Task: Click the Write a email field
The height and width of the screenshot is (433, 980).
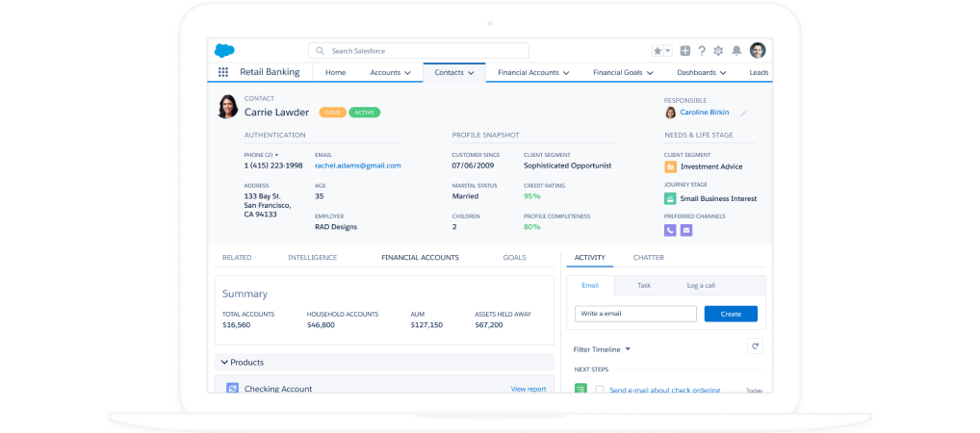Action: (635, 314)
